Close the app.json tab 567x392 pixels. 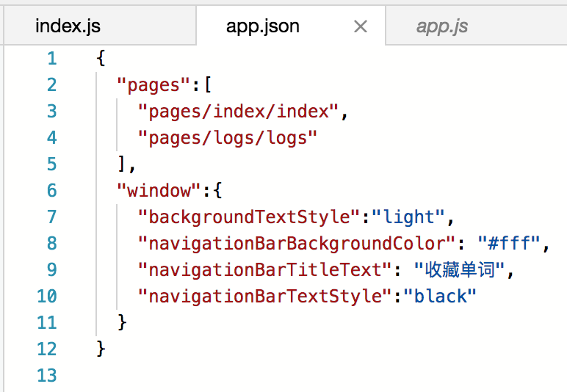pos(360,26)
